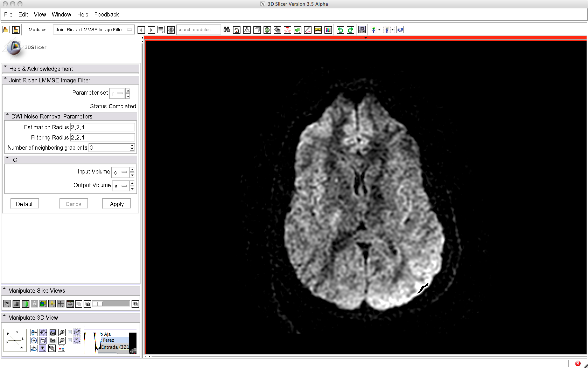The image size is (588, 368).
Task: Click the module history gear icon
Action: pos(171,30)
